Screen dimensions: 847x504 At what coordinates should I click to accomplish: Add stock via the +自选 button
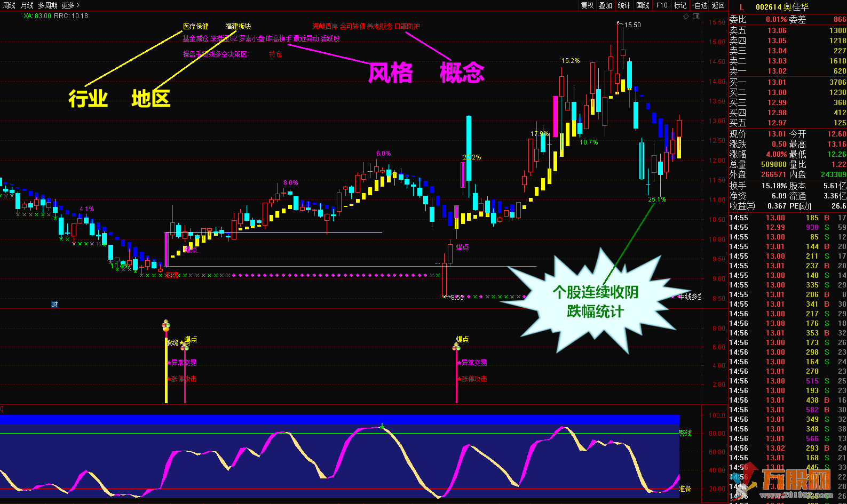pos(700,5)
